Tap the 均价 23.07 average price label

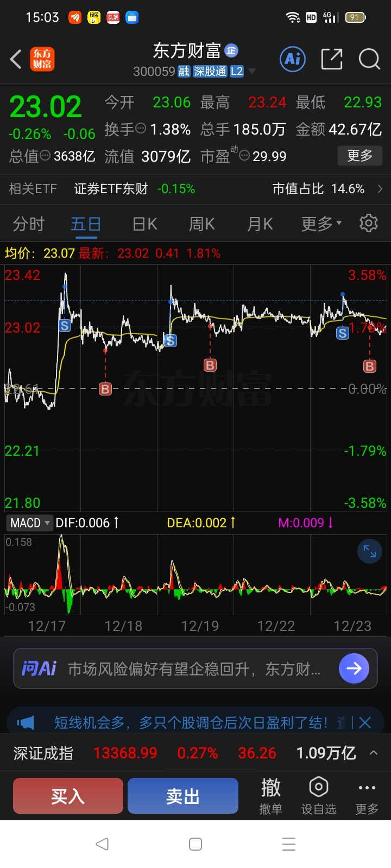(x=40, y=253)
